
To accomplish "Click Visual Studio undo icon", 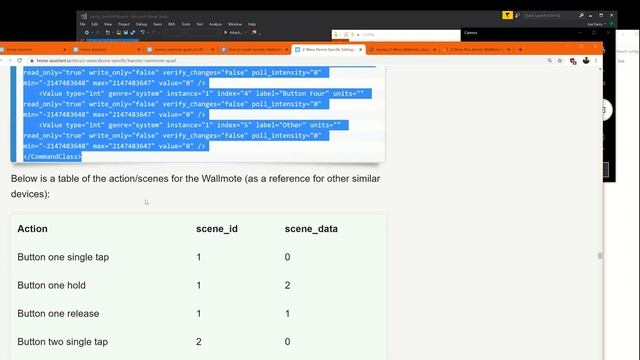I will pyautogui.click(x=142, y=32).
